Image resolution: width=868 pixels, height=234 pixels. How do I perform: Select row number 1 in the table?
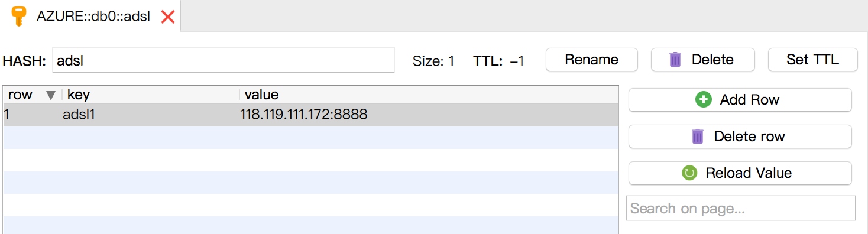click(x=7, y=115)
